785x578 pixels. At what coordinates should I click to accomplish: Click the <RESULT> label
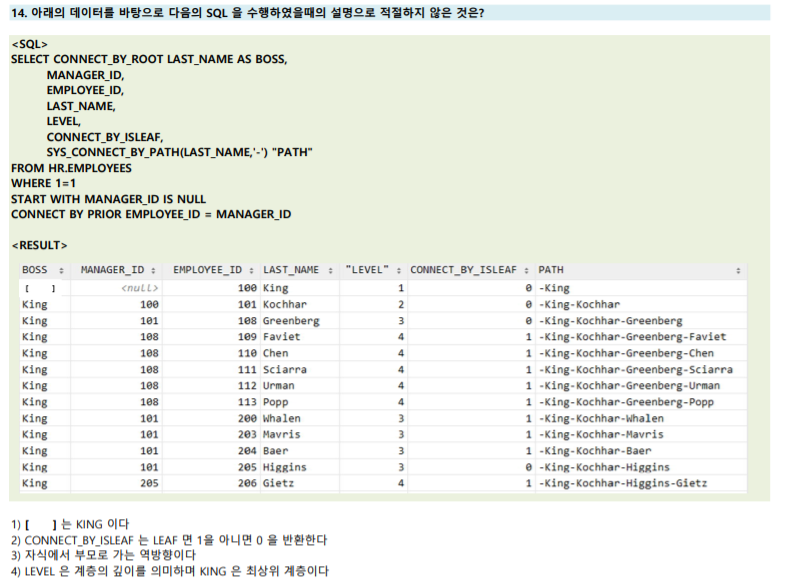[39, 246]
